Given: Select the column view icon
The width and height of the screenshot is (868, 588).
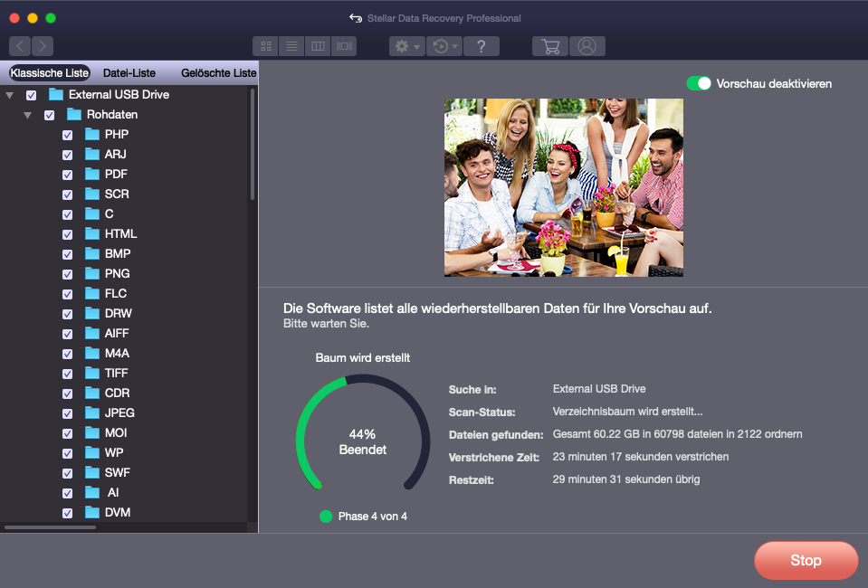Looking at the screenshot, I should (x=318, y=46).
